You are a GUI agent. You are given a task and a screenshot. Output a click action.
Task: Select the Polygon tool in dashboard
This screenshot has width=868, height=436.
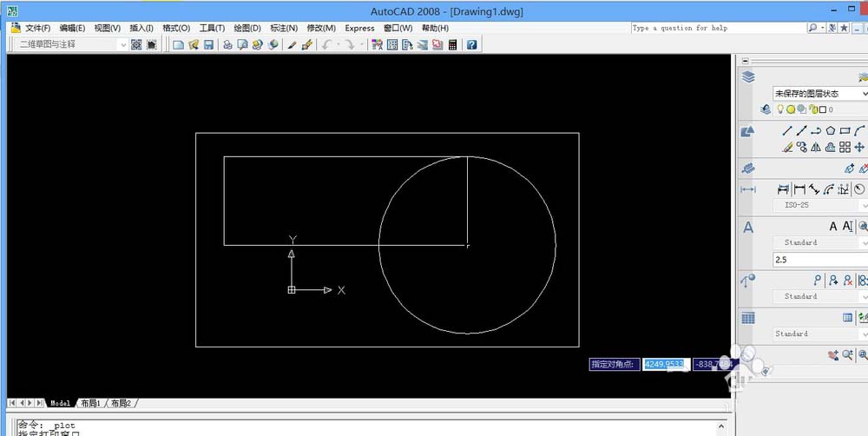831,131
